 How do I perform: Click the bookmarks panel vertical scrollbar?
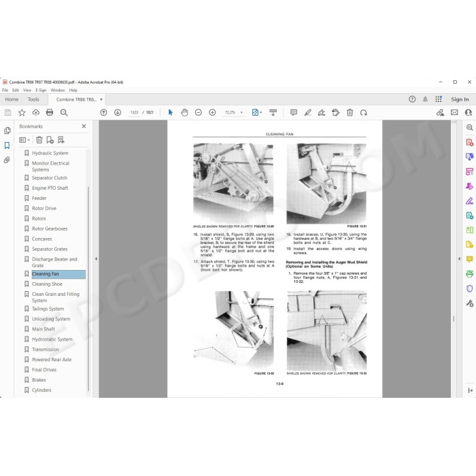click(x=88, y=288)
